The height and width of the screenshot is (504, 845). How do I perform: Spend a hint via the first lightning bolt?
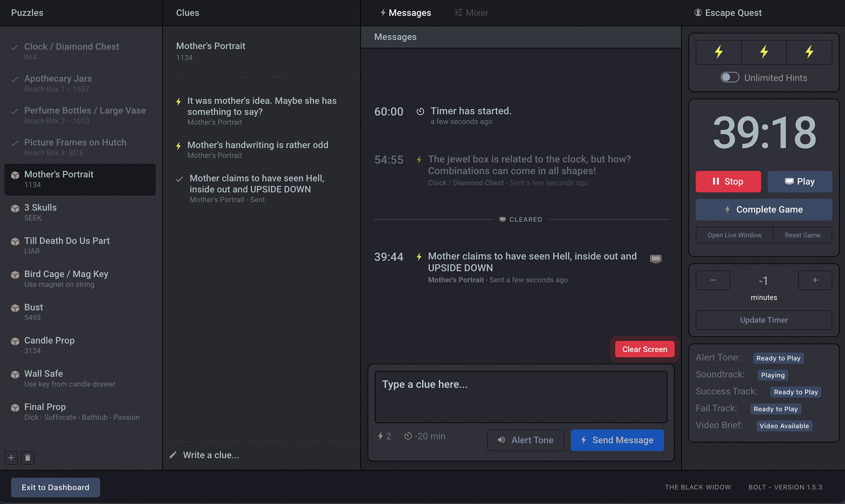(718, 52)
